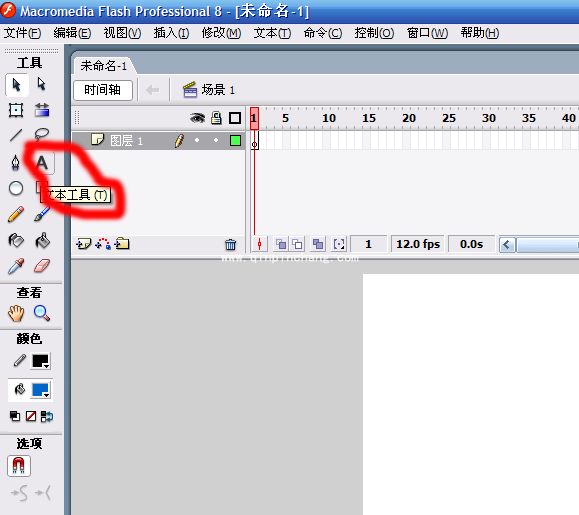The height and width of the screenshot is (515, 579).
Task: Open the 修改(M) menu
Action: coord(221,33)
